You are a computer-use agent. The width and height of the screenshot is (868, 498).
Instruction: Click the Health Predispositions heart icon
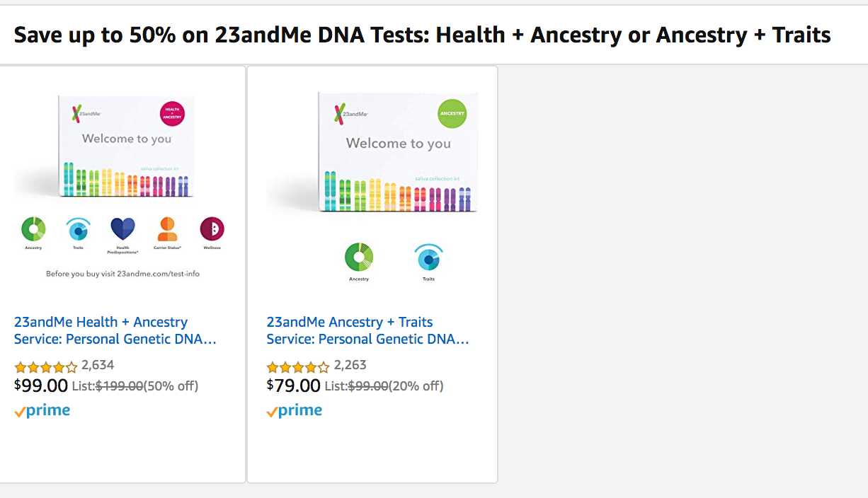point(122,228)
